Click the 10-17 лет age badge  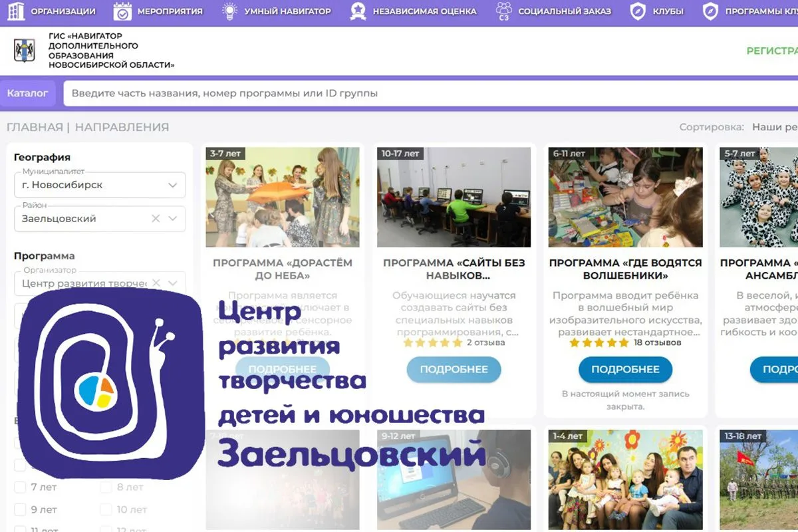click(400, 154)
